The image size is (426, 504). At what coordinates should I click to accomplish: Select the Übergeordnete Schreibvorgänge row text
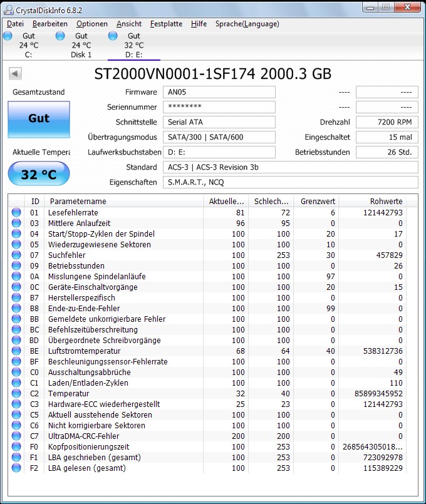(104, 340)
